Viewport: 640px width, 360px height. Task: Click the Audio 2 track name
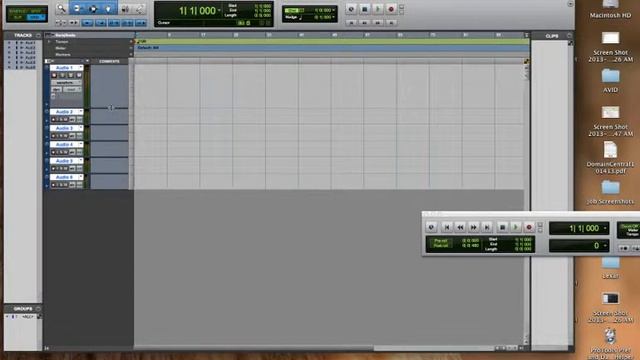pyautogui.click(x=64, y=112)
